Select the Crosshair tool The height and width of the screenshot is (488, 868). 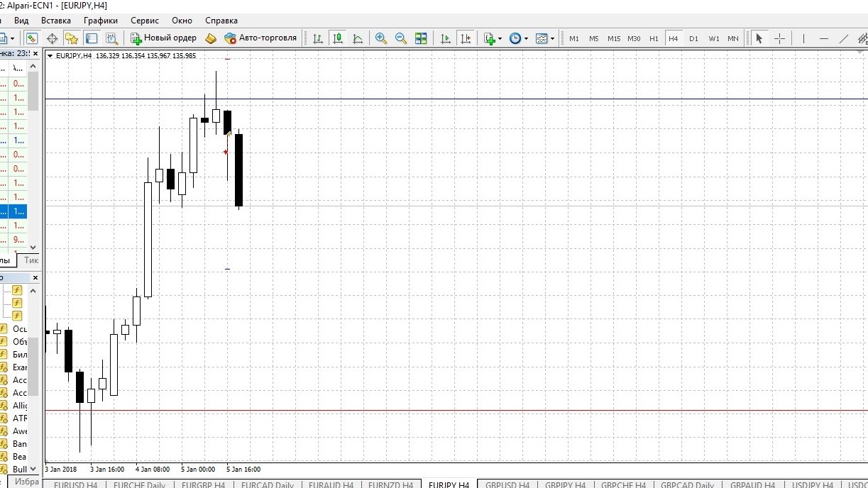pos(779,38)
